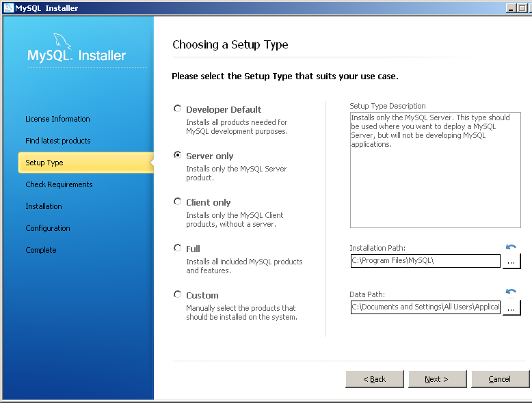The height and width of the screenshot is (403, 532).
Task: Open the Check Requirements step
Action: point(59,184)
